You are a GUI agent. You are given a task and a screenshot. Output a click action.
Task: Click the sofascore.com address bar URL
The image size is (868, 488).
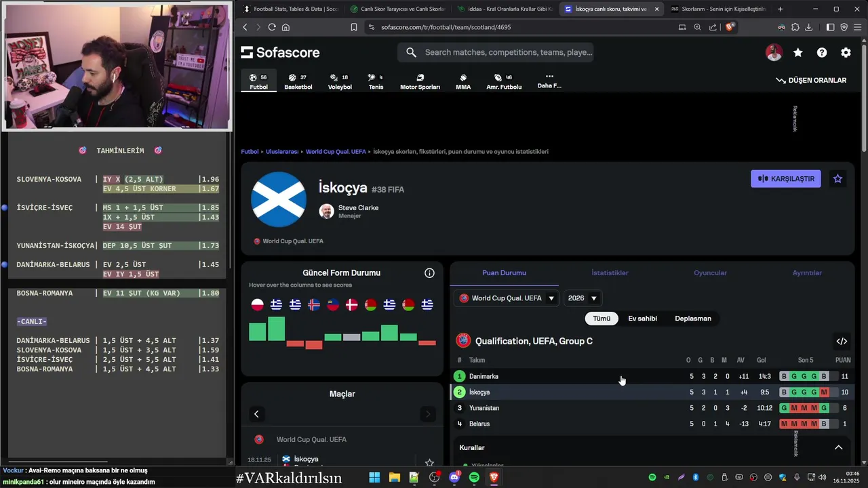click(x=446, y=27)
